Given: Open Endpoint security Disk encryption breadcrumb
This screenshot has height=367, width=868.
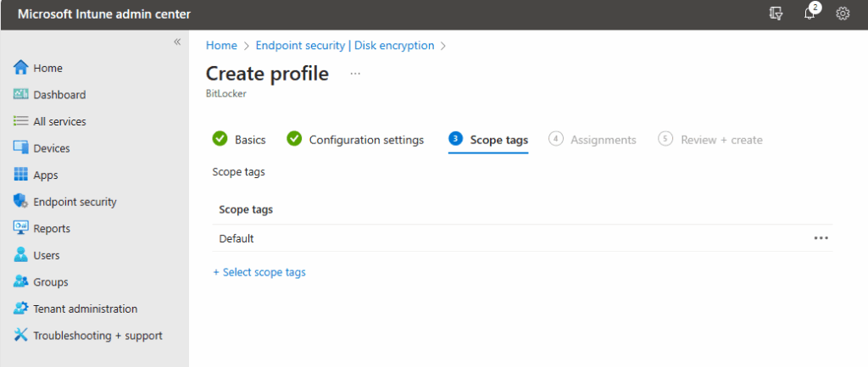Looking at the screenshot, I should tap(345, 46).
